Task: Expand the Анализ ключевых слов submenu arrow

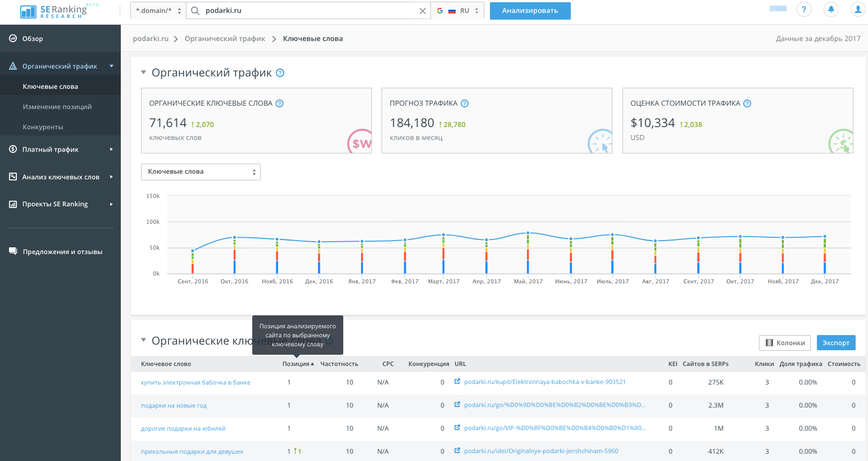Action: click(111, 177)
